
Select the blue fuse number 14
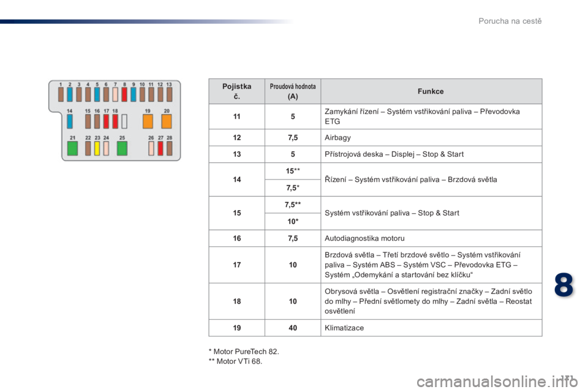[70, 121]
